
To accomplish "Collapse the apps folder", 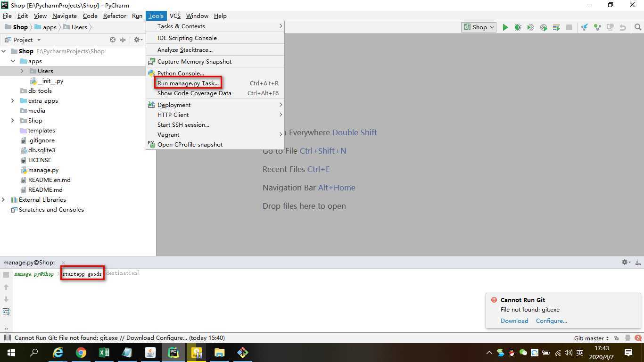I will click(13, 61).
